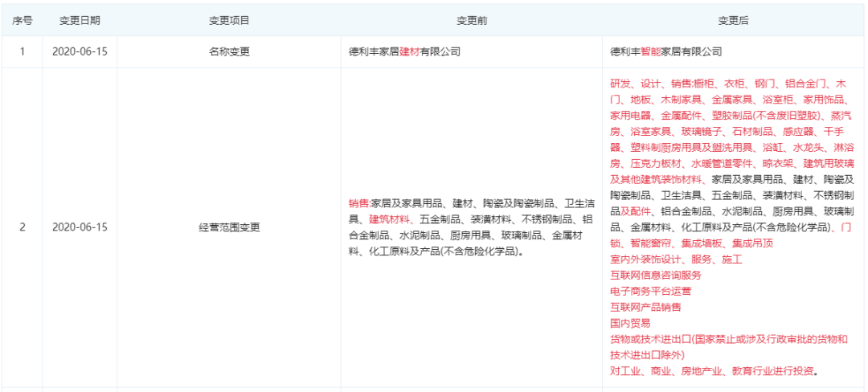Click the date in the 名称变更 row
The width and height of the screenshot is (868, 392).
[x=80, y=52]
